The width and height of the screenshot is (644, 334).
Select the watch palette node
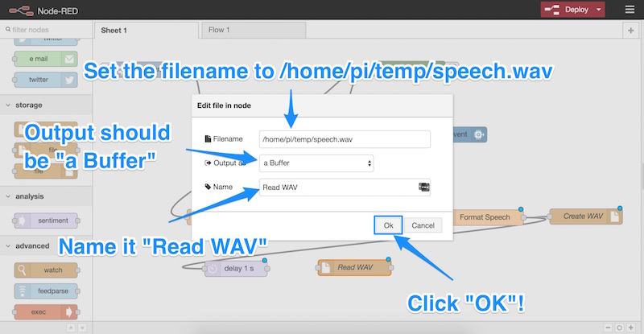tap(46, 270)
